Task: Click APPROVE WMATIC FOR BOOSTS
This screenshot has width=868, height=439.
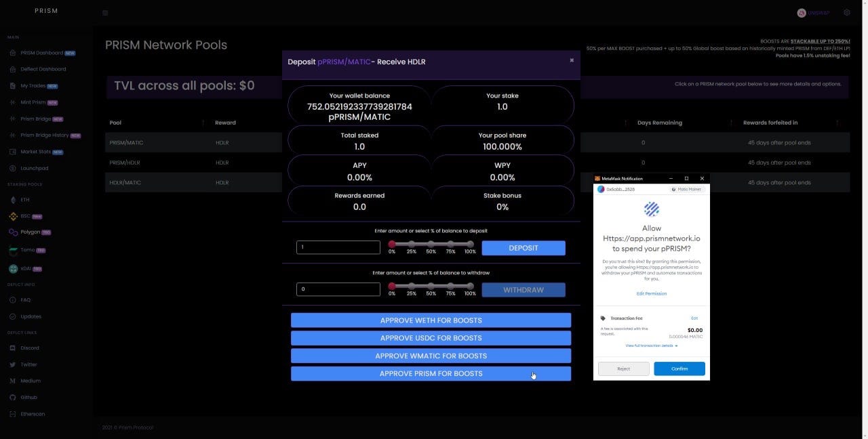Action: coord(431,356)
